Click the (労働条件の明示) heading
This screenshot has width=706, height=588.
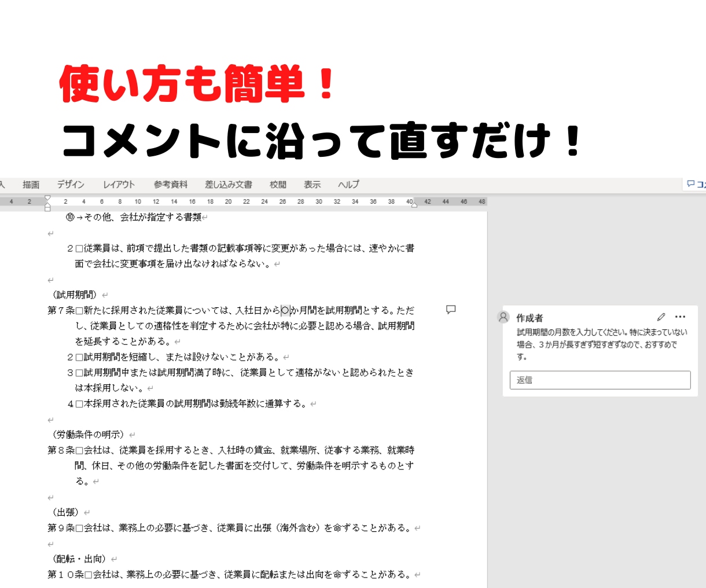pyautogui.click(x=89, y=435)
